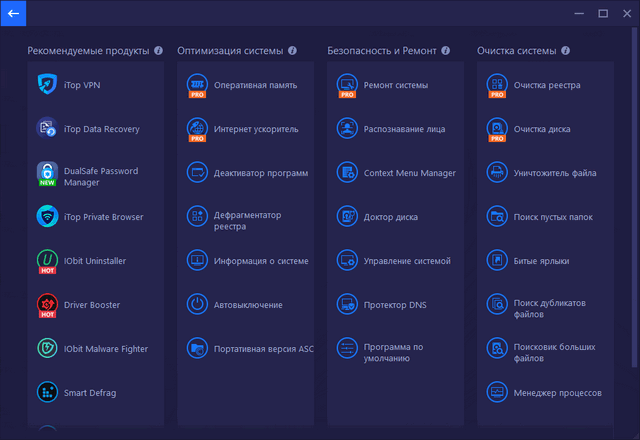Click the back arrow button
Viewport: 640px width, 440px height.
(13, 13)
